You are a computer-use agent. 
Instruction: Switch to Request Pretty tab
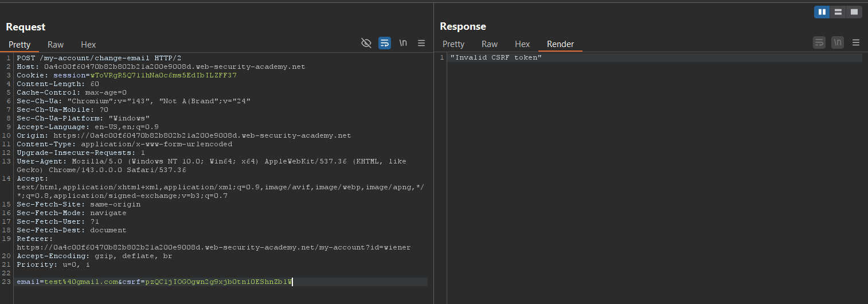coord(19,44)
